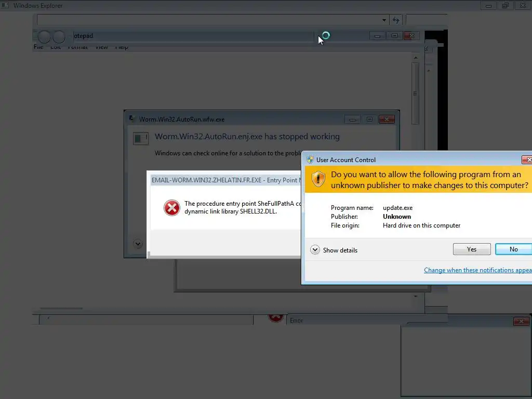The height and width of the screenshot is (399, 532).
Task: Click red error icon near Error dialog
Action: click(275, 317)
